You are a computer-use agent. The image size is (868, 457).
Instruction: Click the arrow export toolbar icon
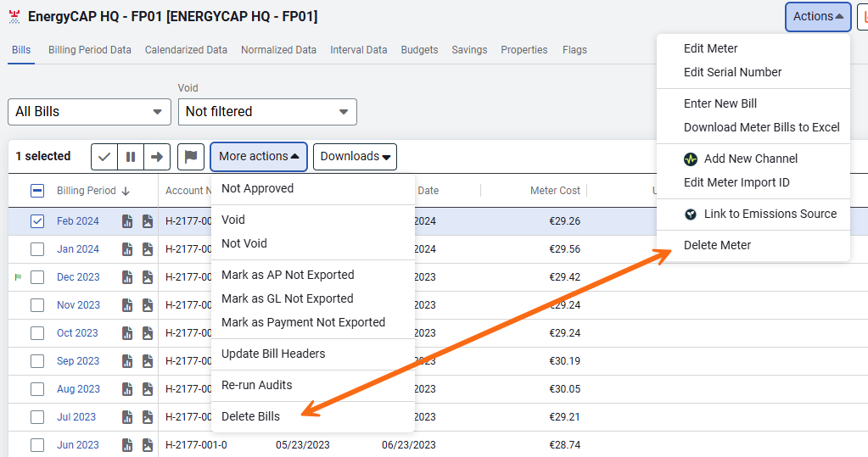pos(157,156)
